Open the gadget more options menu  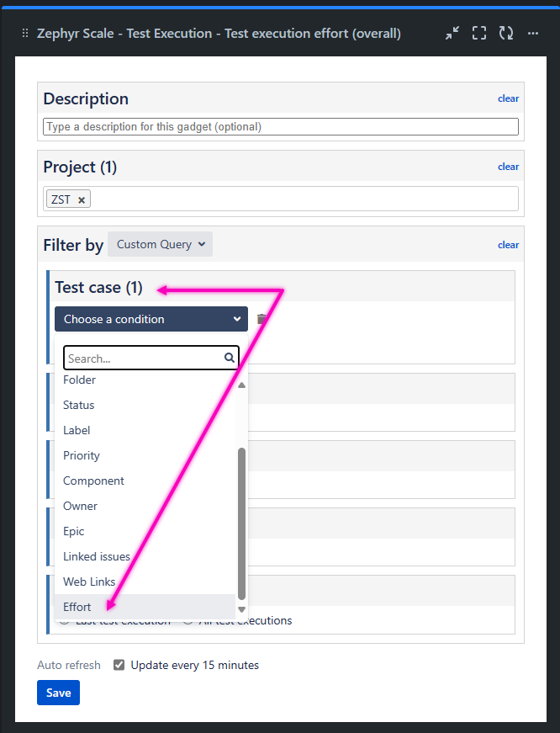click(533, 34)
